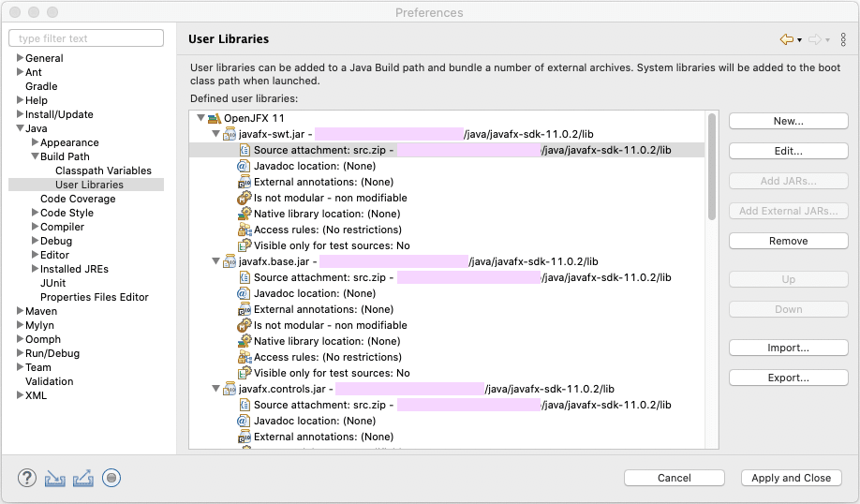Open Properties Files Editor preferences
The image size is (860, 504).
[x=95, y=297]
